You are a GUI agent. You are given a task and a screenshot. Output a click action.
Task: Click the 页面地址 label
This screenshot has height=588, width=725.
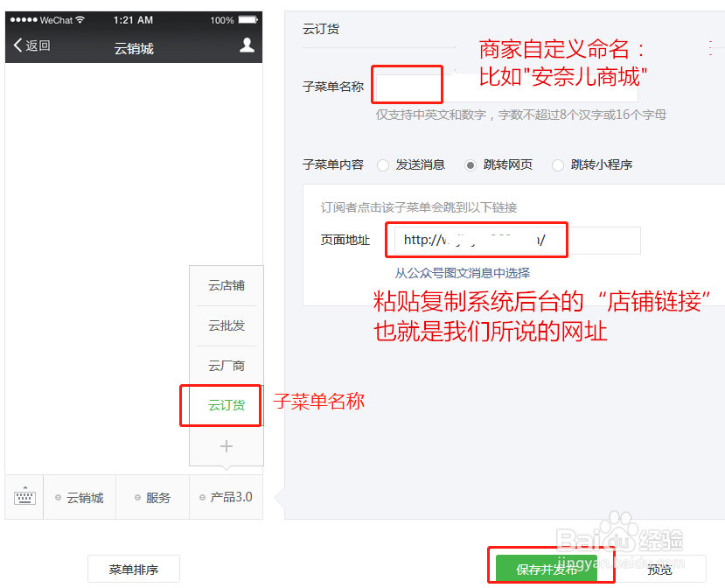click(x=345, y=240)
